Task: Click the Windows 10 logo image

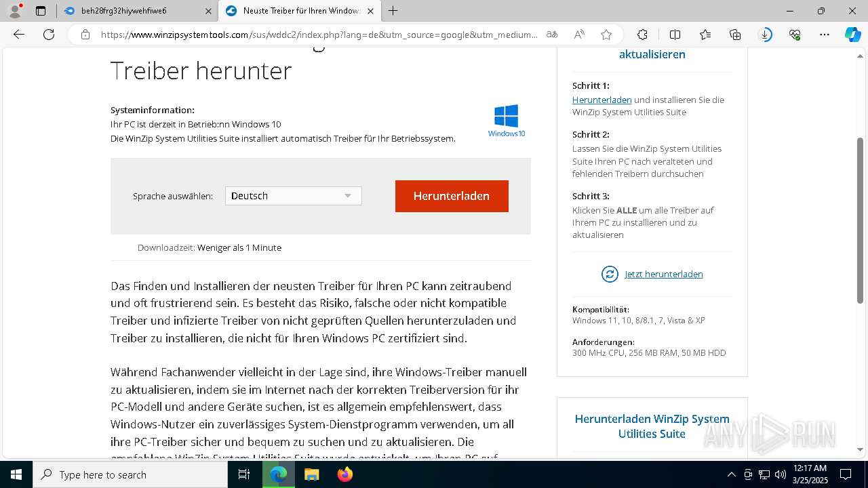Action: pos(507,121)
